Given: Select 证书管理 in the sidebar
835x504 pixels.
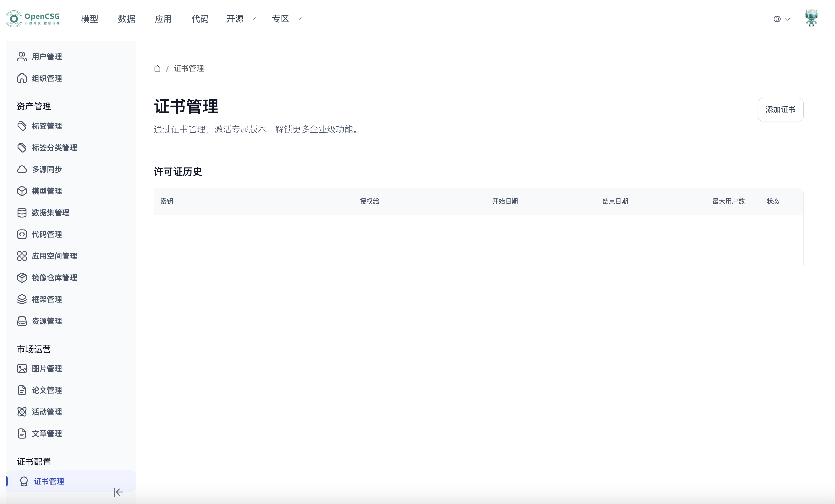Looking at the screenshot, I should point(49,481).
